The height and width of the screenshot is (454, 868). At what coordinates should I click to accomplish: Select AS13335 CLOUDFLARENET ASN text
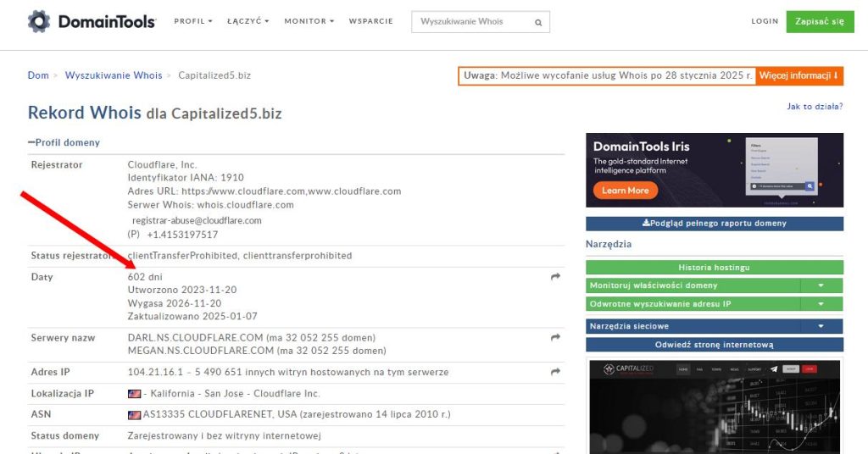point(219,414)
